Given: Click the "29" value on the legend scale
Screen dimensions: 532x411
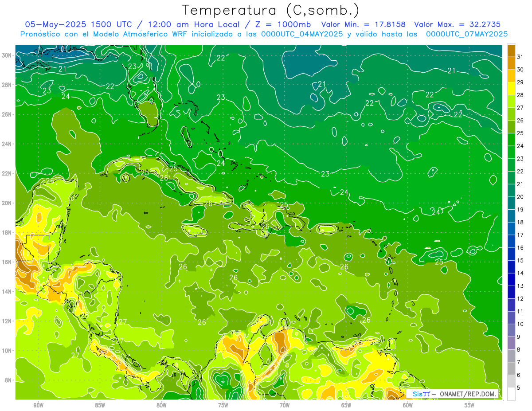Looking at the screenshot, I should (520, 82).
